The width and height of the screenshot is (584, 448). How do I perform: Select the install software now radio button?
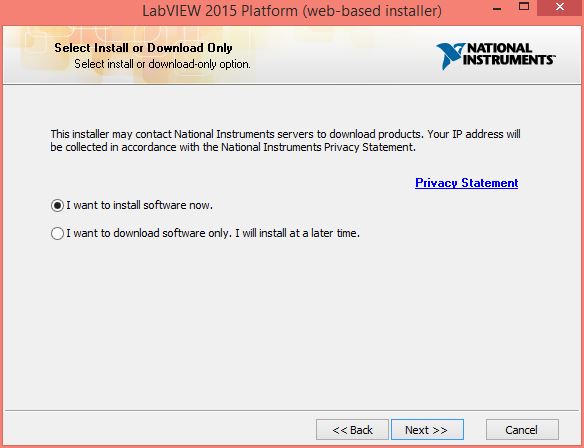57,205
